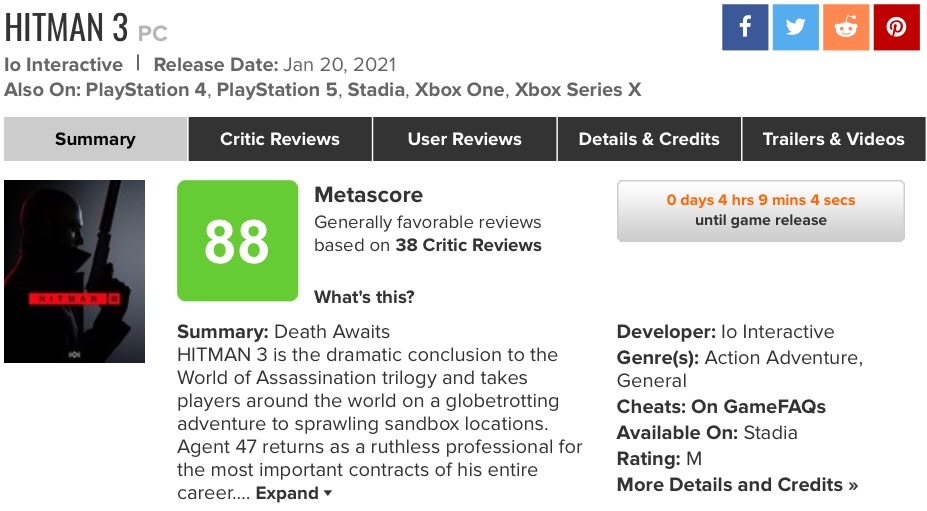Open the 38 Critic Reviews link
This screenshot has width=927, height=511.
click(x=469, y=245)
